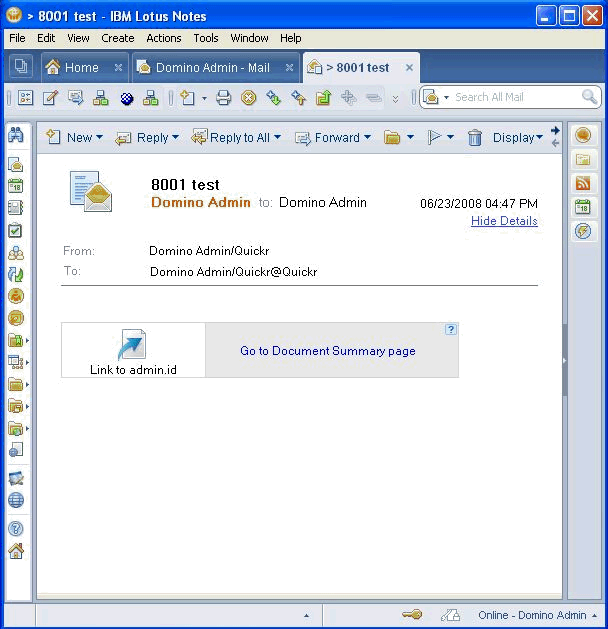This screenshot has height=629, width=608.
Task: Click the toolbar overflow chevron
Action: coord(395,99)
